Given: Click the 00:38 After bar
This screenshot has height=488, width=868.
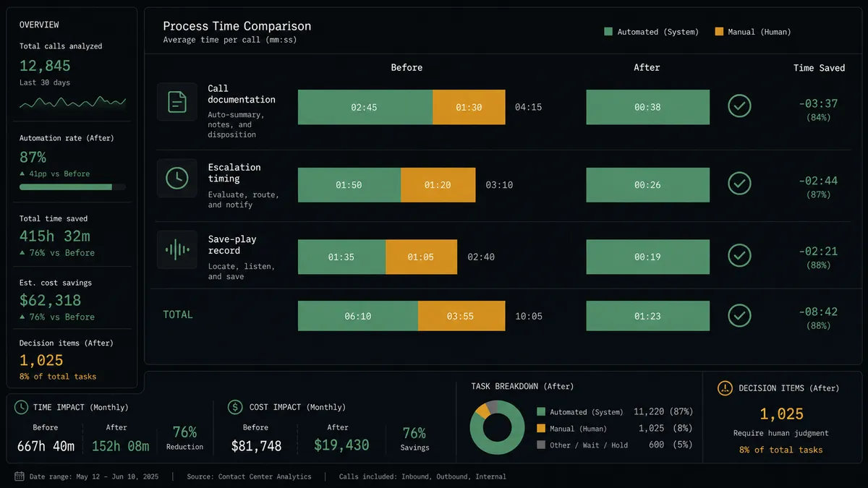Looking at the screenshot, I should pyautogui.click(x=647, y=107).
